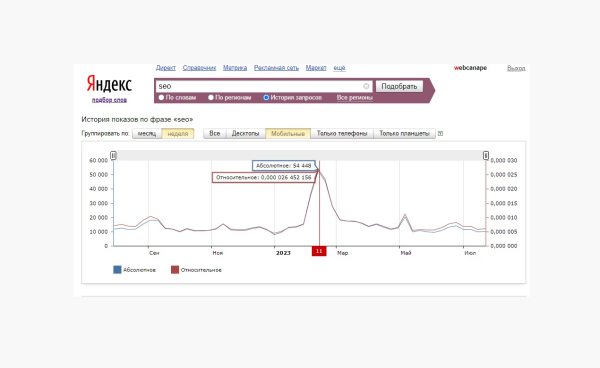Click the Мар month label on the axis
This screenshot has height=368, width=600.
tap(342, 253)
